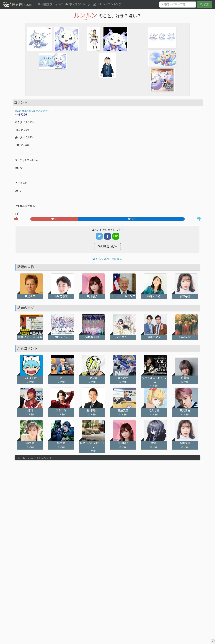Image resolution: width=215 pixels, height=644 pixels.
Task: Open 堀西 new comment card
Action: (154, 435)
